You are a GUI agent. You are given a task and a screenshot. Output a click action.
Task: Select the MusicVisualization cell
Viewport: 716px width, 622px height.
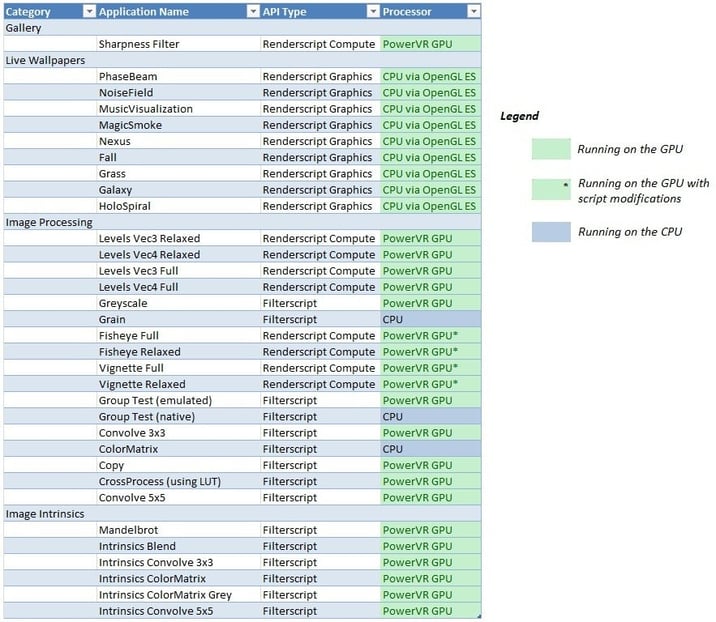(179, 109)
